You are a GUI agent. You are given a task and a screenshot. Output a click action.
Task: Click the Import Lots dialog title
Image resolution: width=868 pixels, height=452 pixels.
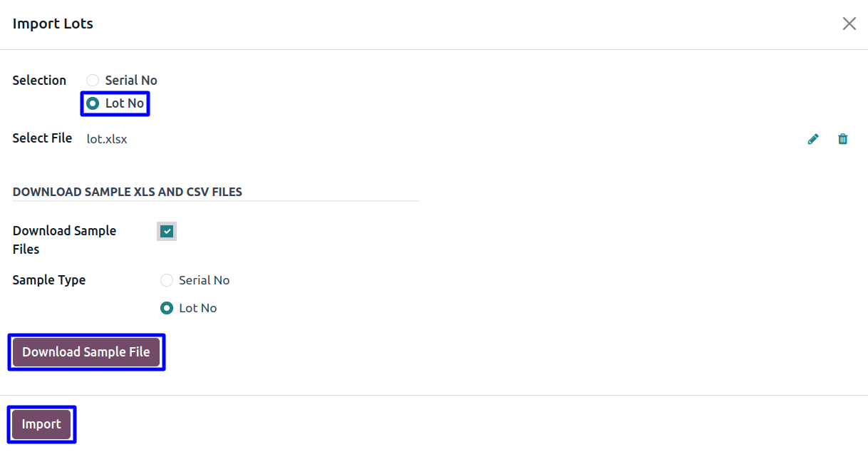coord(53,24)
